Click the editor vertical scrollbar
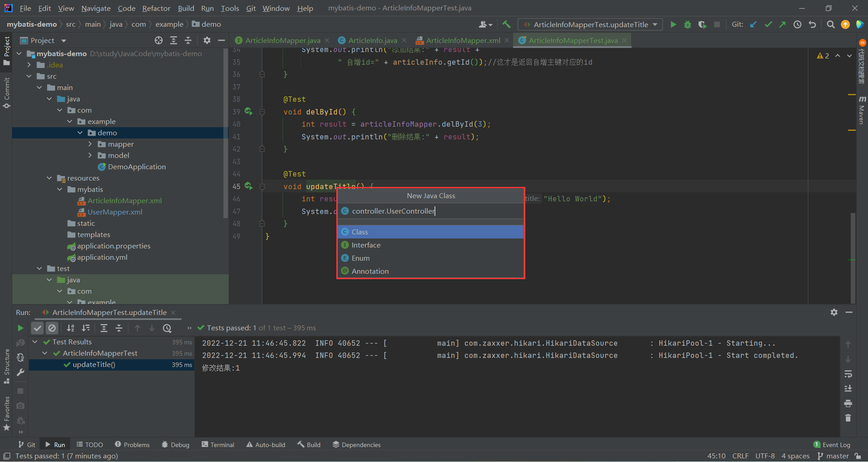The height and width of the screenshot is (462, 868). click(x=853, y=258)
